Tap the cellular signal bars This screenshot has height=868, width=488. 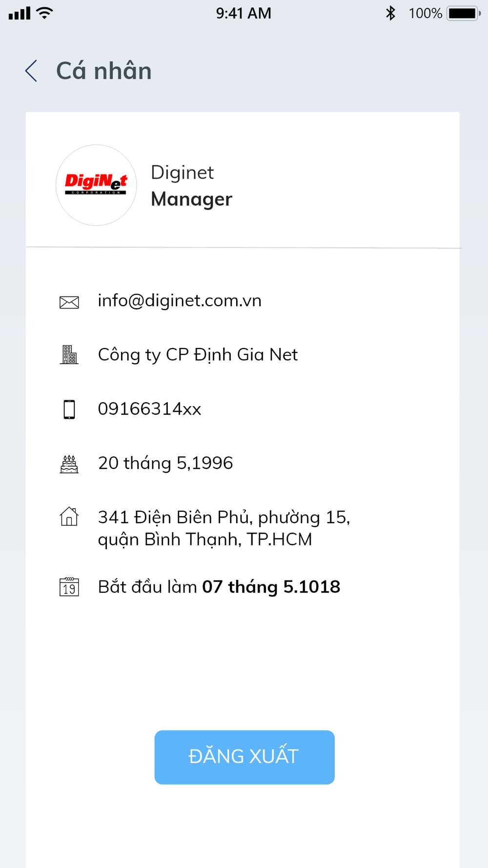click(20, 13)
